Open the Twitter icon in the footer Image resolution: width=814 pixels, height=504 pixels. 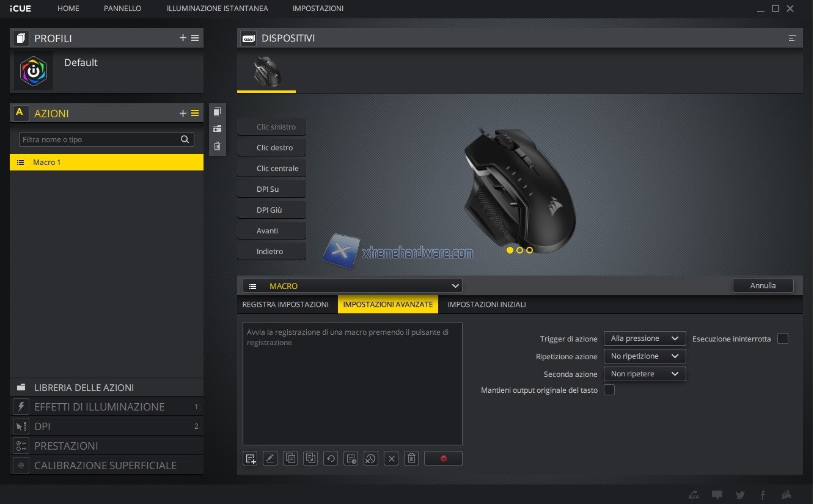[740, 495]
